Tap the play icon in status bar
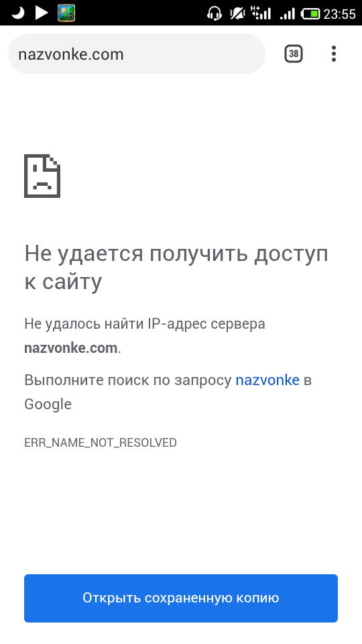Image resolution: width=362 pixels, height=644 pixels. [x=42, y=13]
